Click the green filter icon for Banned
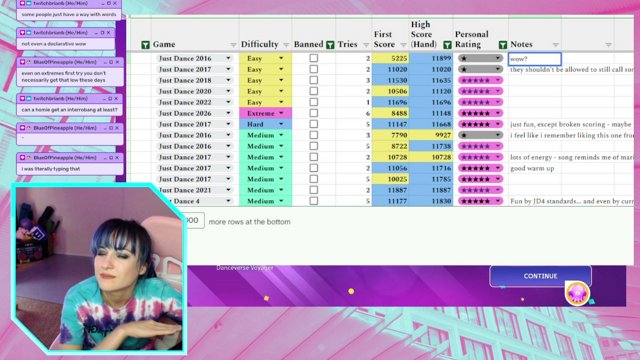The width and height of the screenshot is (640, 360). (x=330, y=45)
